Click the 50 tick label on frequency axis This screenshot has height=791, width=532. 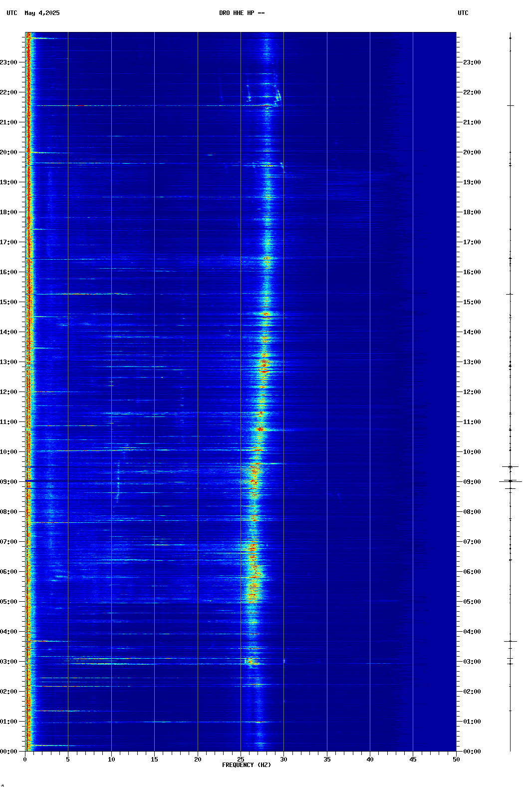pyautogui.click(x=456, y=760)
